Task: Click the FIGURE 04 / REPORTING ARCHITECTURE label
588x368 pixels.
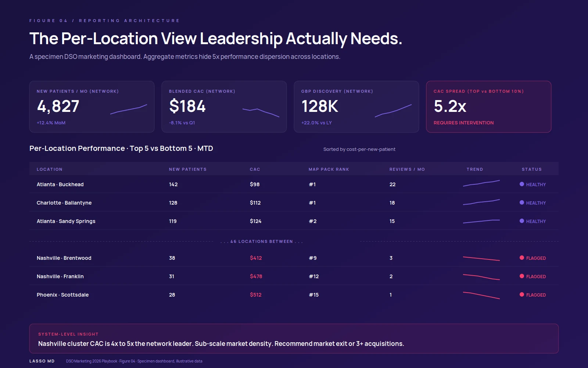Action: click(x=104, y=21)
